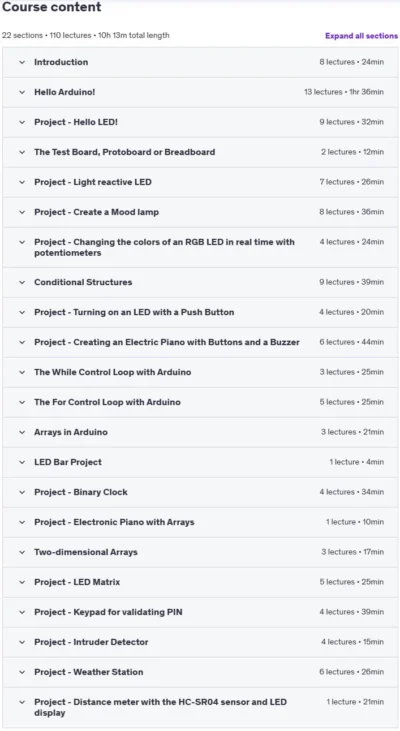
Task: Expand Turning on an LED with Push Button chevron
Action: 22,312
